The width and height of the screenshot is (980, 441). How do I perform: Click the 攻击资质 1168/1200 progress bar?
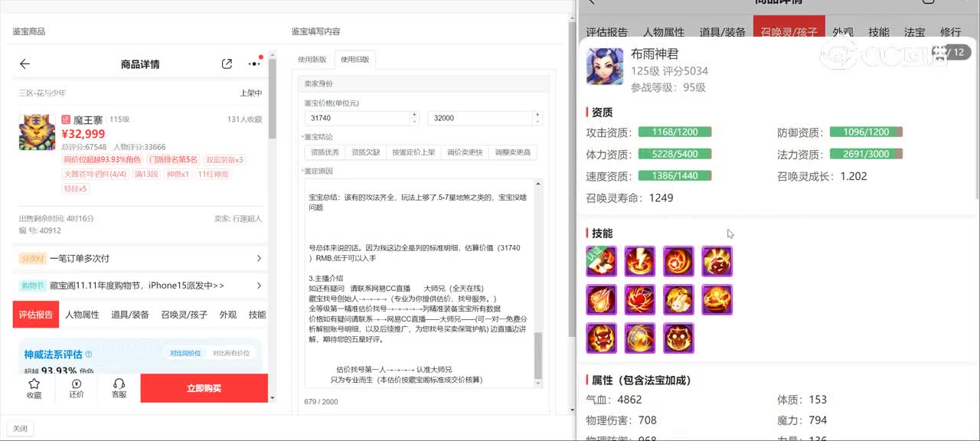[675, 132]
